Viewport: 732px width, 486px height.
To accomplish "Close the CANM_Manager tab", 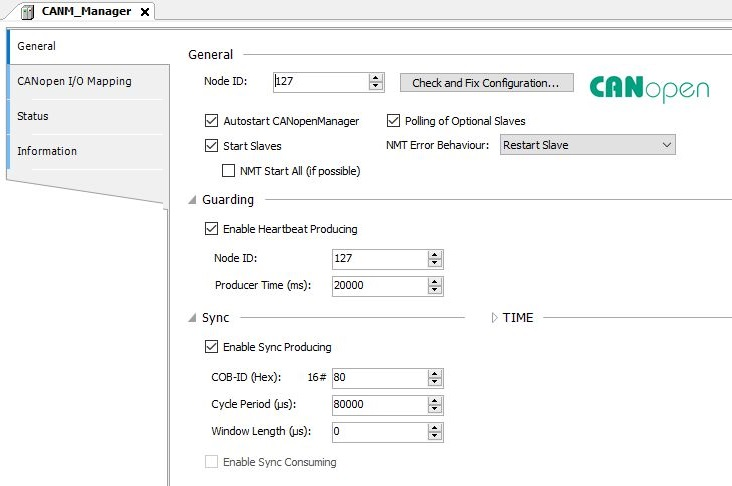I will 145,12.
